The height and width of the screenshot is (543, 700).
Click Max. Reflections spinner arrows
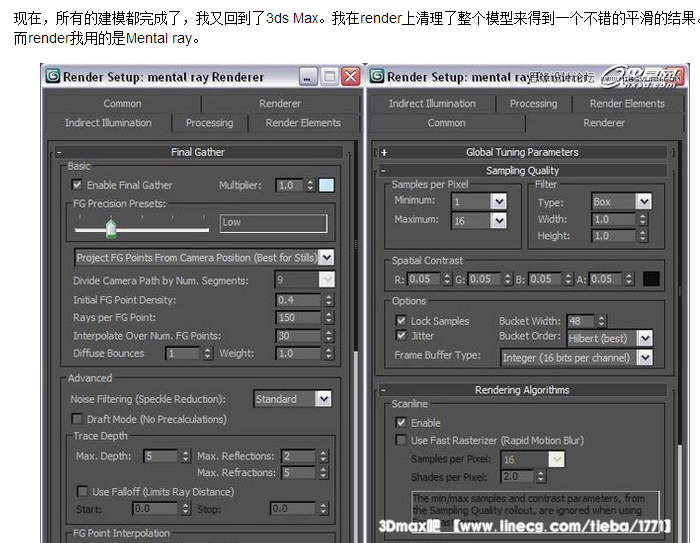click(x=323, y=455)
